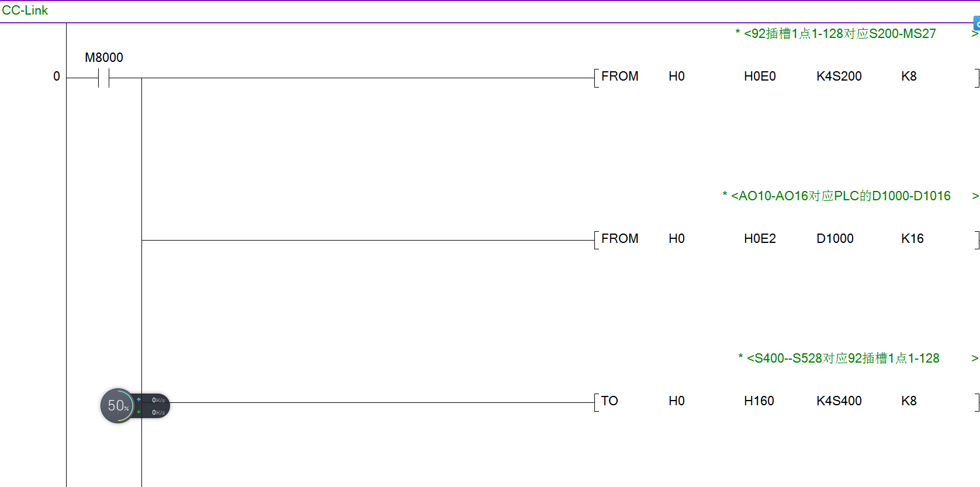This screenshot has width=980, height=487.
Task: Click the S400--S528 comment line
Action: click(843, 359)
